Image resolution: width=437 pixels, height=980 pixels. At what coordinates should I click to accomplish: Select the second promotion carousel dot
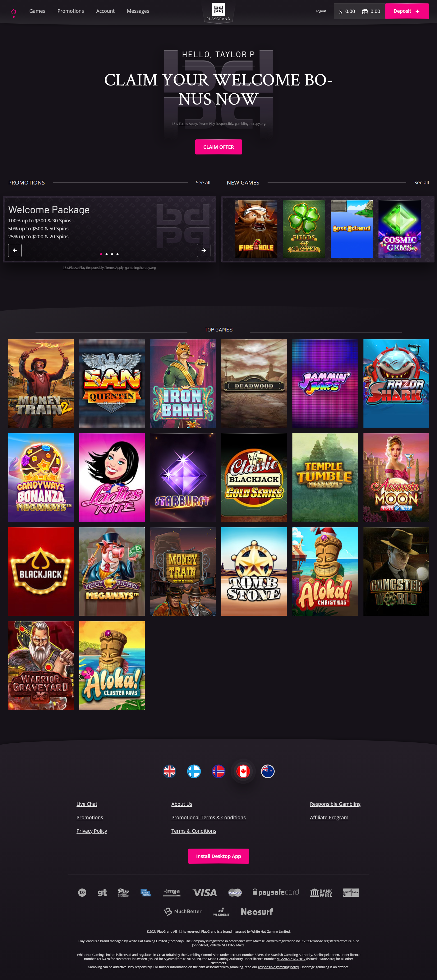tap(107, 254)
